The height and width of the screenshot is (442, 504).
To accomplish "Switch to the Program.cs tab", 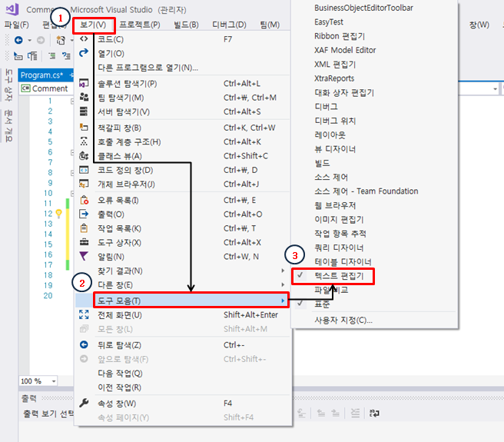I will pyautogui.click(x=41, y=75).
